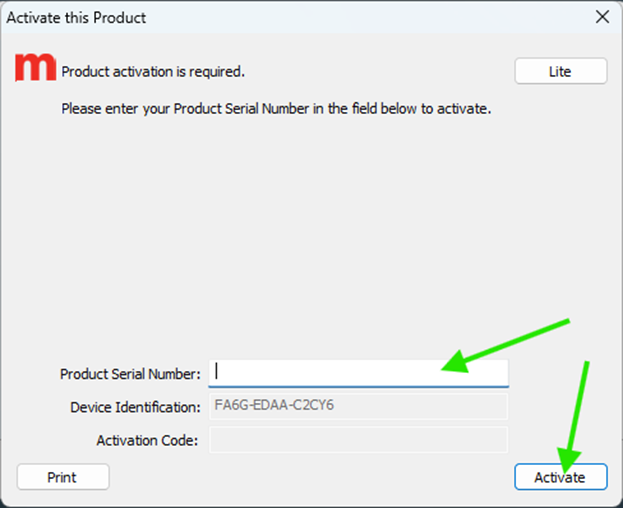Click the "Activation Code:" label
The width and height of the screenshot is (623, 508).
click(x=148, y=440)
